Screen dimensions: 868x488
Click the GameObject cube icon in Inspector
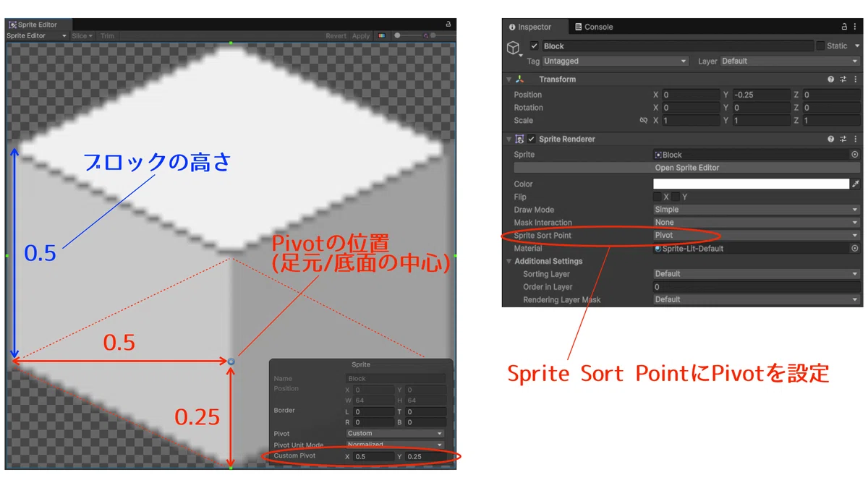514,47
